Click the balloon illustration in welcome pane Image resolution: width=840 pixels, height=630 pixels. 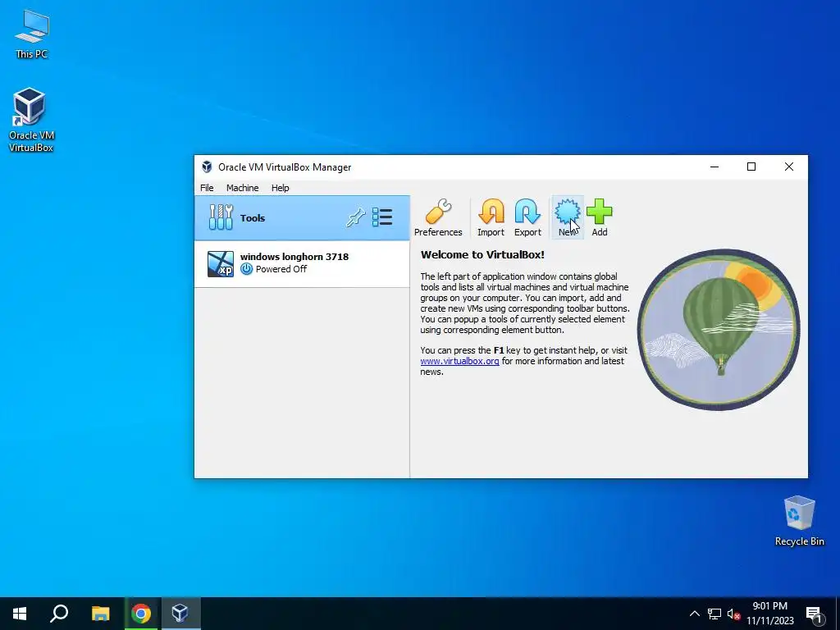click(x=719, y=330)
